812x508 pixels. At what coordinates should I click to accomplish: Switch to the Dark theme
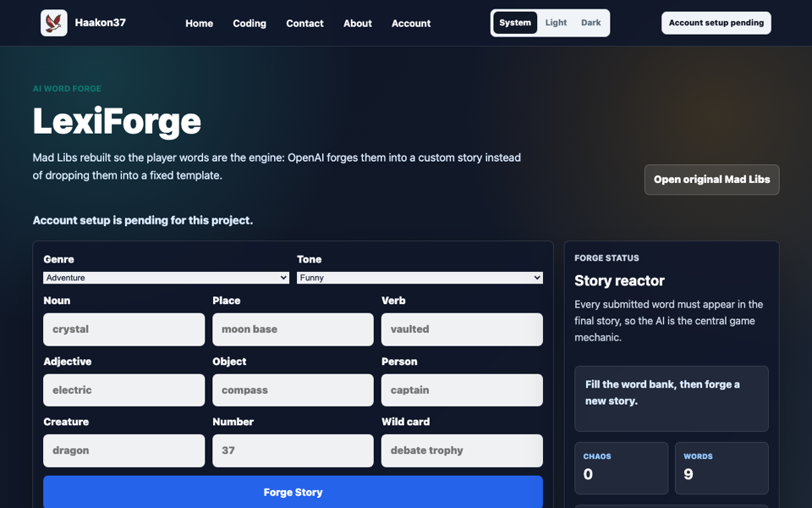(591, 23)
